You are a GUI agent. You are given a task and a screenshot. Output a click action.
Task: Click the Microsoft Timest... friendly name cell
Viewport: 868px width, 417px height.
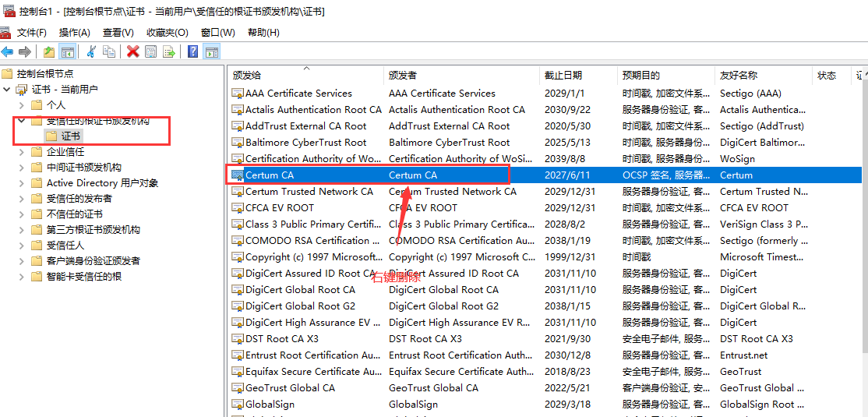pos(762,257)
